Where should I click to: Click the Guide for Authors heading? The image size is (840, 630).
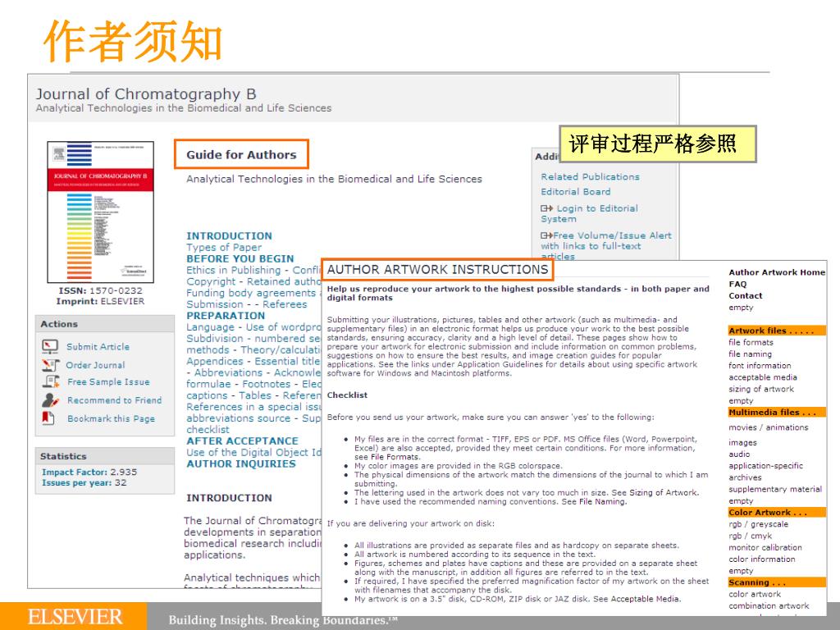click(241, 155)
